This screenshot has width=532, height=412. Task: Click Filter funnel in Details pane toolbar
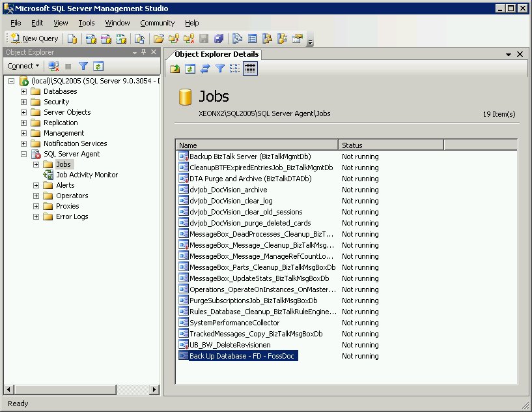point(220,68)
